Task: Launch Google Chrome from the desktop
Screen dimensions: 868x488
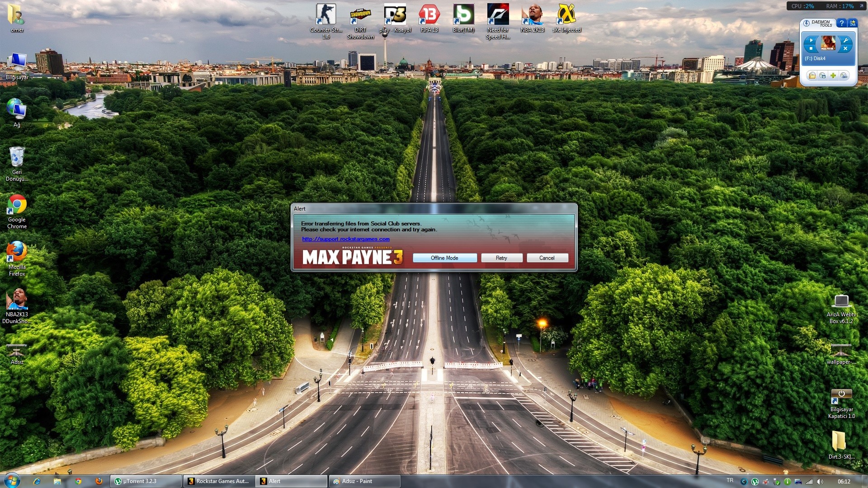Action: coord(17,211)
